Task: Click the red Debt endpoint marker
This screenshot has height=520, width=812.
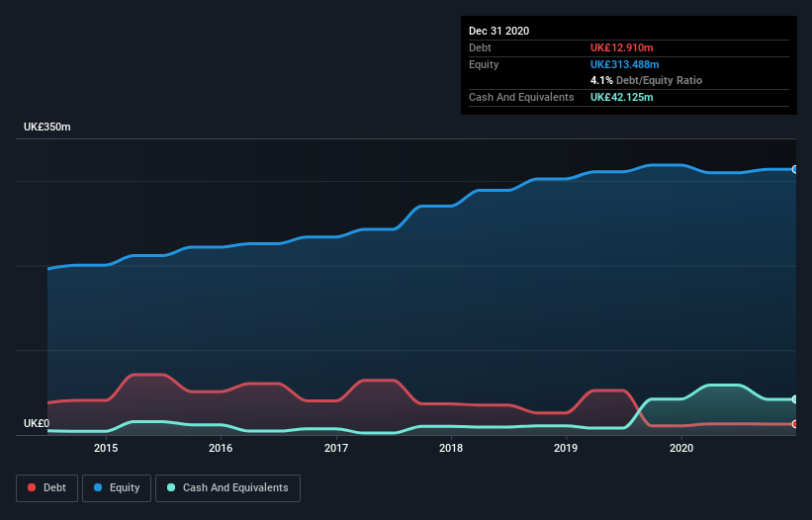Action: tap(795, 424)
